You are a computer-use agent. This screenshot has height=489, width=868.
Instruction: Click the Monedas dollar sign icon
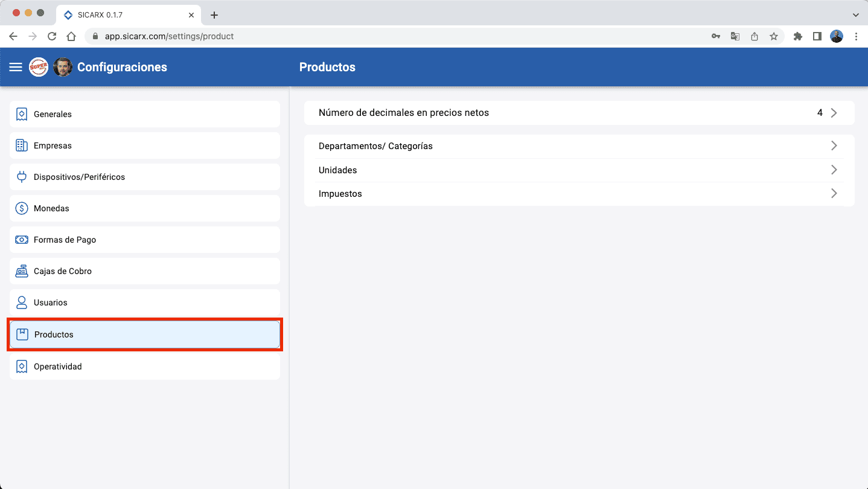[22, 208]
